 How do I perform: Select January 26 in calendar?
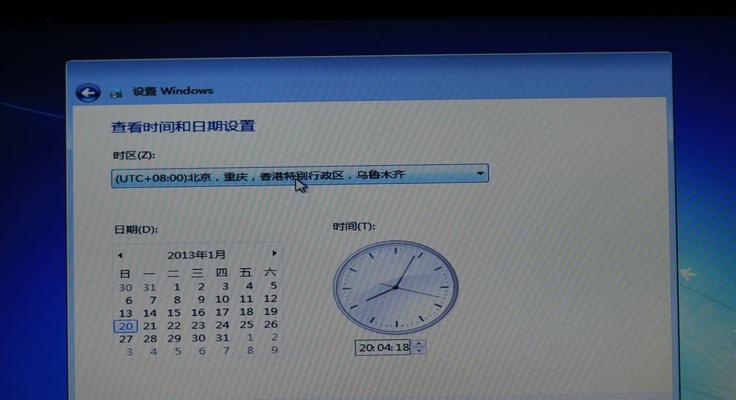click(x=271, y=324)
